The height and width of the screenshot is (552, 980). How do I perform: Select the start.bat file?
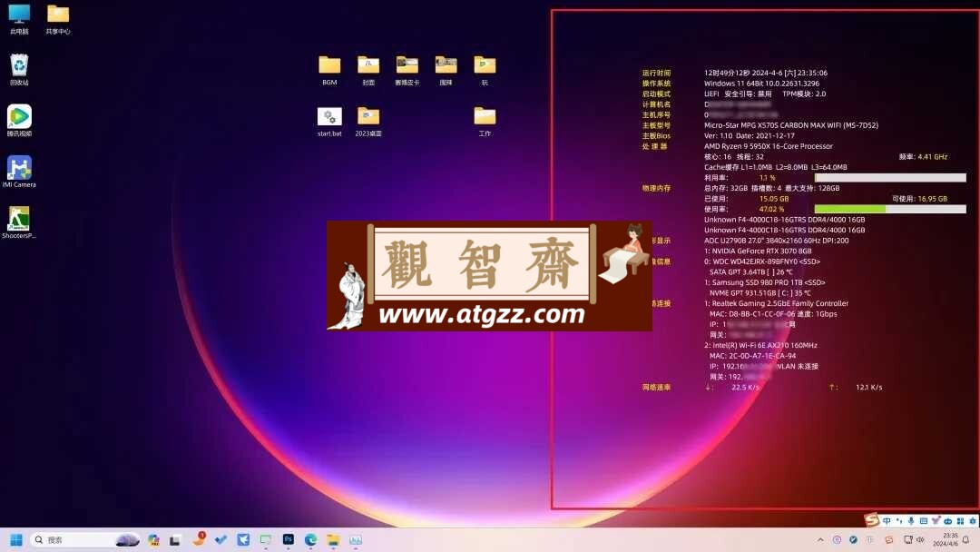point(329,122)
